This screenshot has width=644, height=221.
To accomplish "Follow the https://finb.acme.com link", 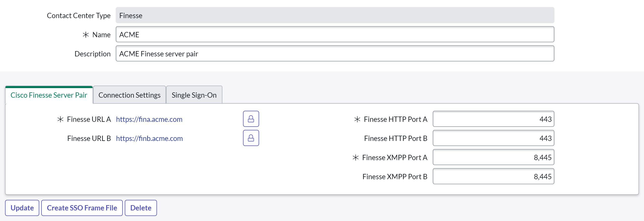I will [x=149, y=138].
